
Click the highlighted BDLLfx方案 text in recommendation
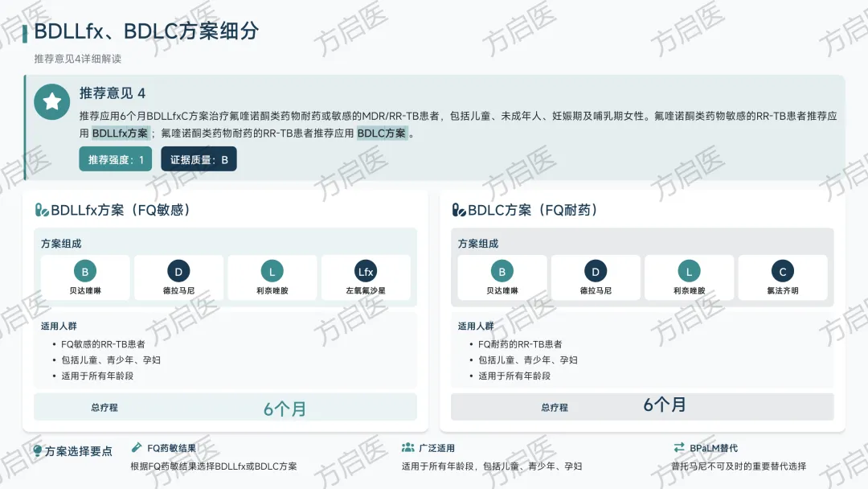click(x=120, y=133)
